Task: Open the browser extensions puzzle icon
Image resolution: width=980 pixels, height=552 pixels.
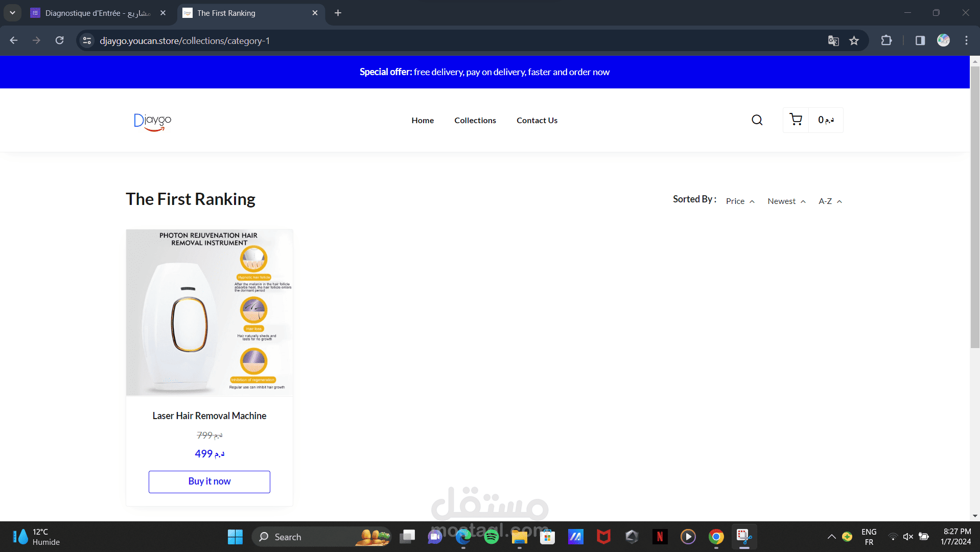Action: pos(886,40)
